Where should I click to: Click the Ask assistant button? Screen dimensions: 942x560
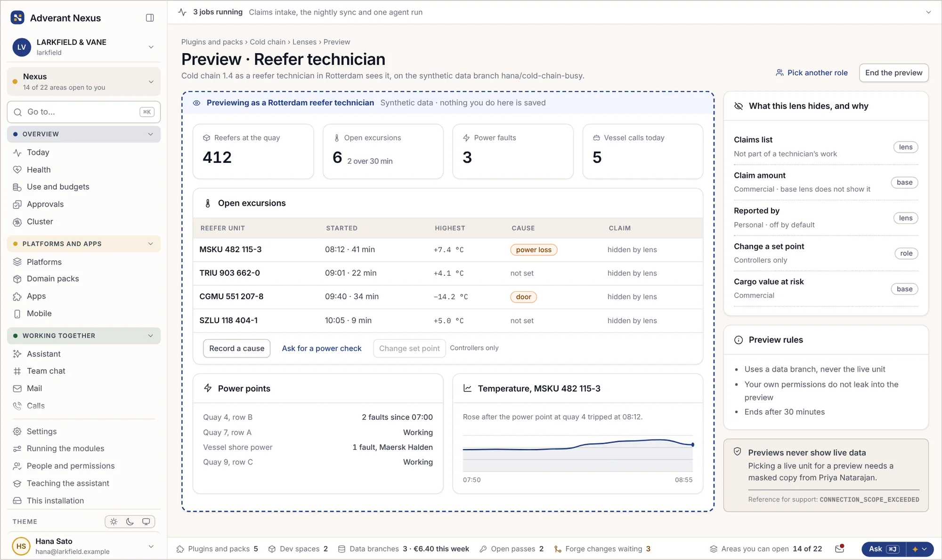click(x=884, y=549)
